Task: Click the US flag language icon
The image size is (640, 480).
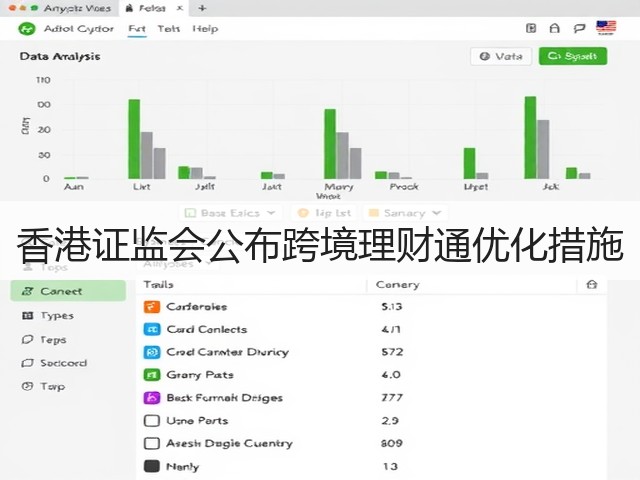Action: tap(606, 27)
